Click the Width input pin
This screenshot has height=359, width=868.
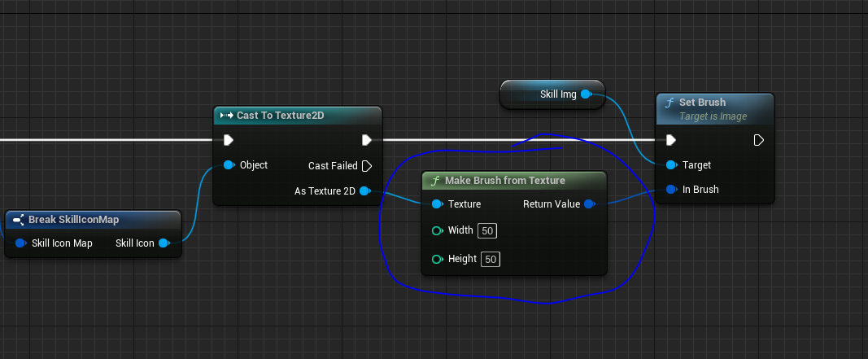pyautogui.click(x=438, y=230)
